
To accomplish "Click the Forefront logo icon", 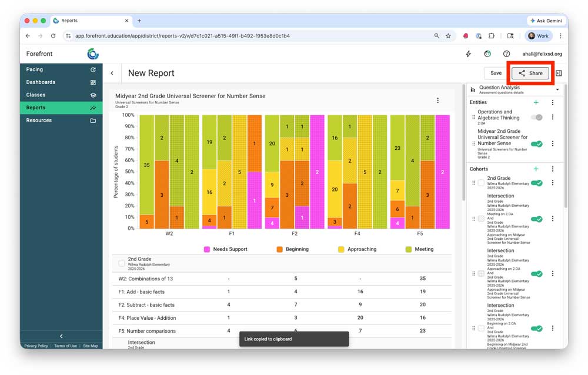I will 93,54.
